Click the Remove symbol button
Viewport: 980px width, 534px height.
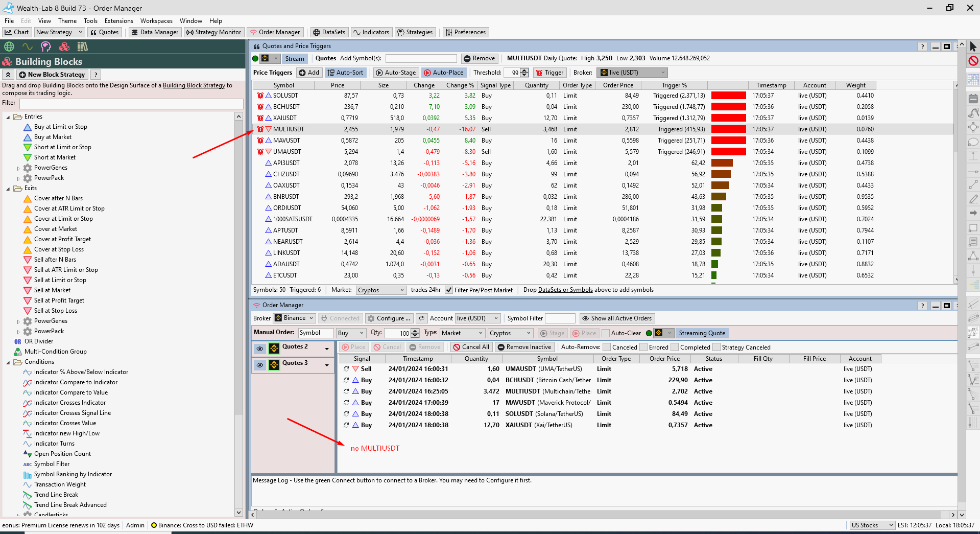(x=479, y=58)
